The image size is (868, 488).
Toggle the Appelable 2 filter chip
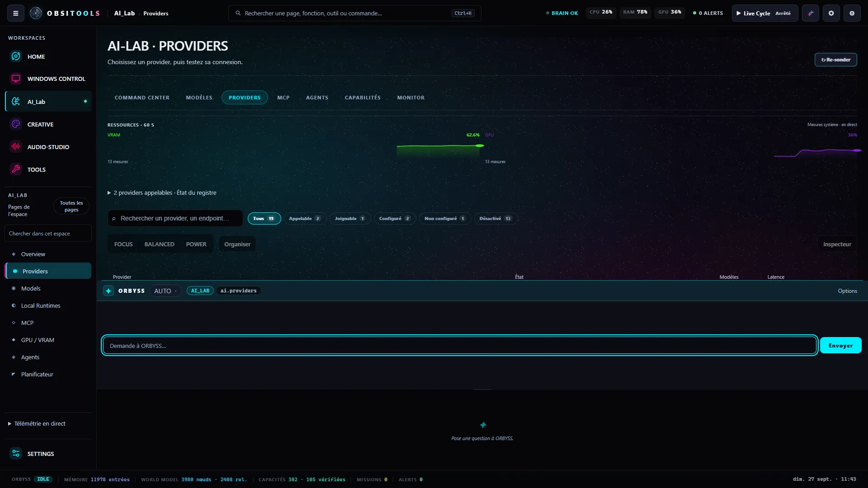coord(305,219)
